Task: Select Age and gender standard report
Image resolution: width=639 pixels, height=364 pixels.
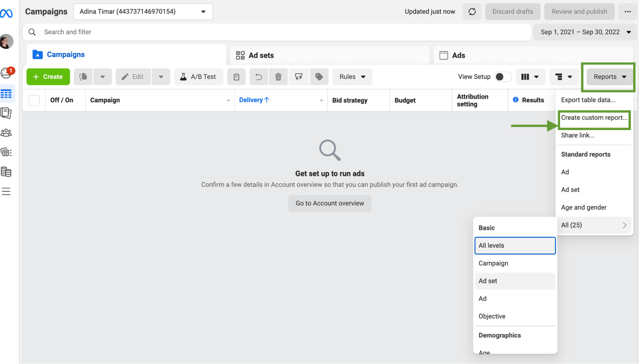Action: [x=594, y=207]
